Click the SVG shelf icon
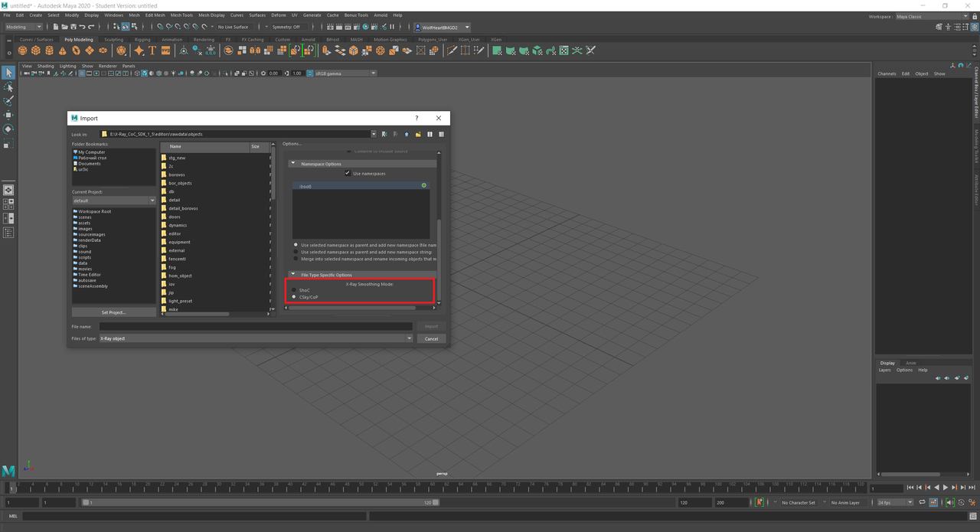 (x=165, y=51)
